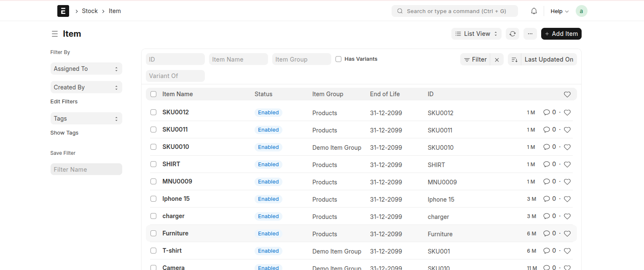Viewport: 644px width, 270px height.
Task: Enable the Has Variants checkbox
Action: point(338,59)
